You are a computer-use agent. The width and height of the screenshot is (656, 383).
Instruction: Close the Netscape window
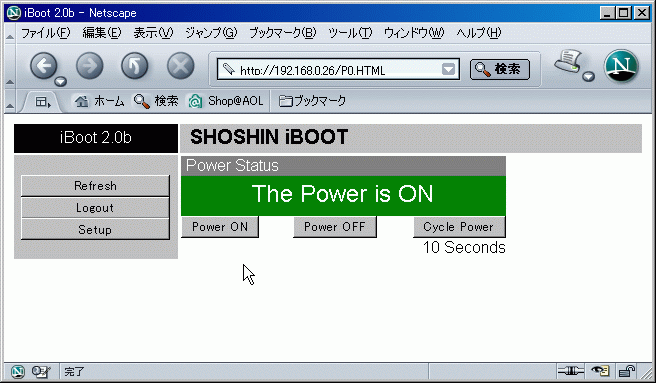click(641, 13)
